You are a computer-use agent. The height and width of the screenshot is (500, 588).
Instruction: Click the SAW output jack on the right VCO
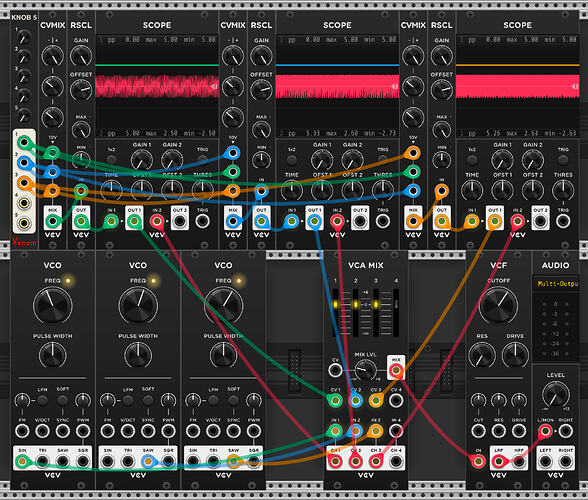(234, 461)
